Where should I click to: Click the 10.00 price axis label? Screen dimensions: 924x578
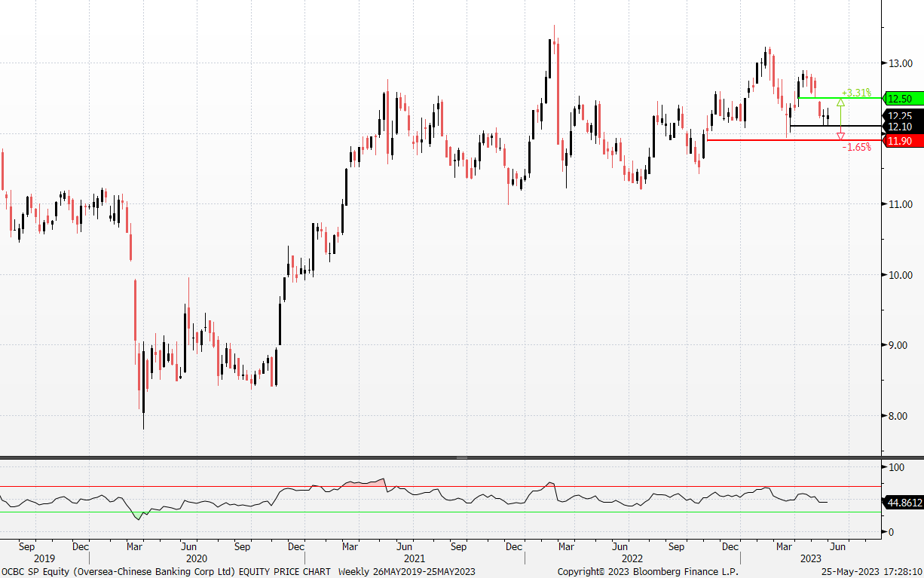[899, 275]
